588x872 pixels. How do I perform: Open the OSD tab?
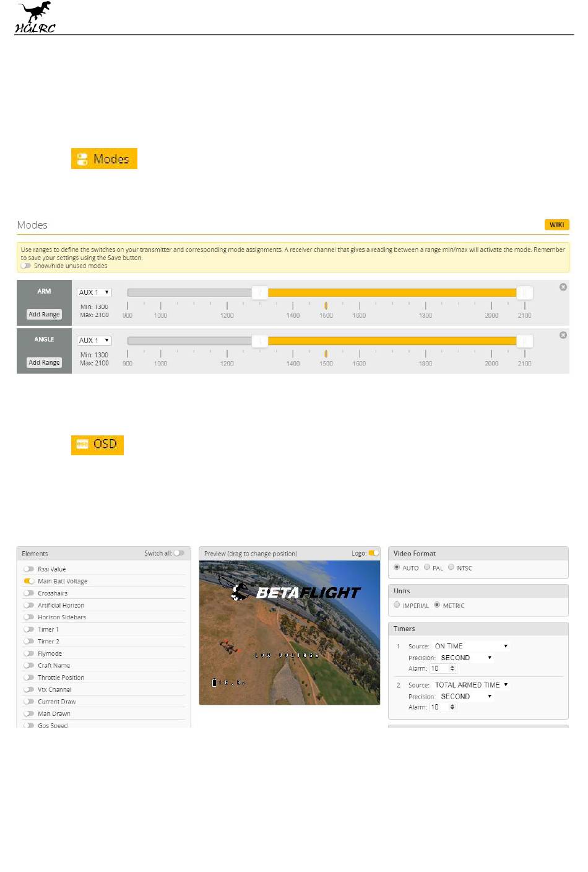97,444
